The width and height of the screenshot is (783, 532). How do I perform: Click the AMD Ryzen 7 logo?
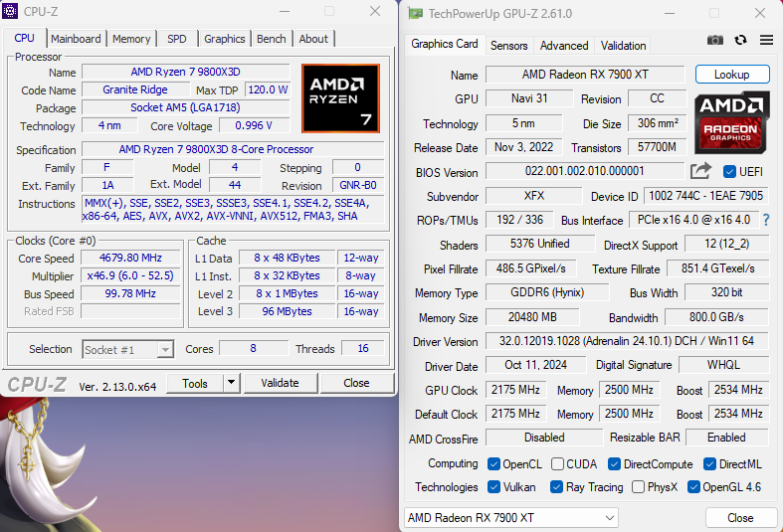coord(340,97)
